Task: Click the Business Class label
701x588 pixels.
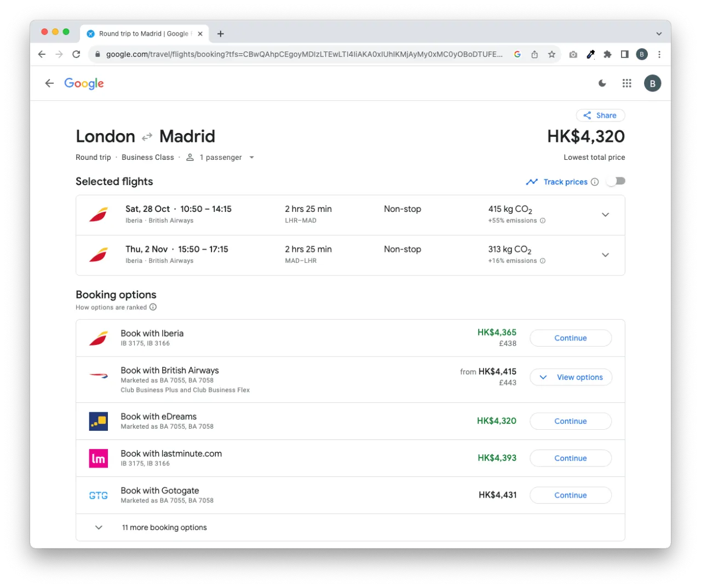Action: [148, 158]
